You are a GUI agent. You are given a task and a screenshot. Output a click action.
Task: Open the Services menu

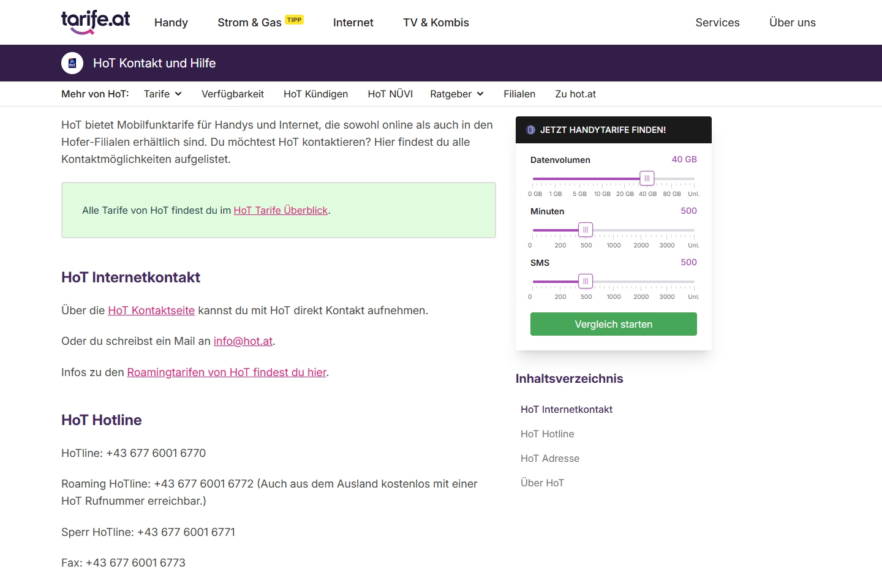pos(717,23)
